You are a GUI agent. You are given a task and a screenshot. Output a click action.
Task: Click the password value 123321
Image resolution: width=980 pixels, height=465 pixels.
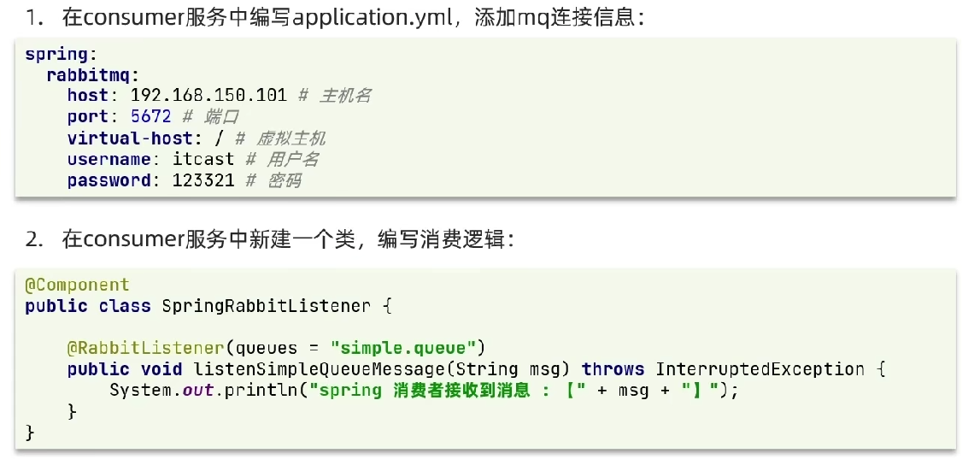pyautogui.click(x=202, y=180)
